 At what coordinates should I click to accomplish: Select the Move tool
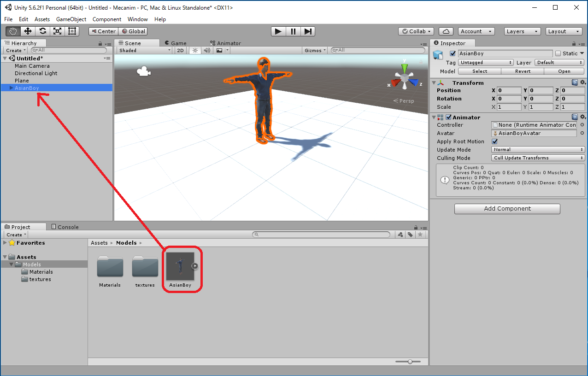tap(28, 31)
